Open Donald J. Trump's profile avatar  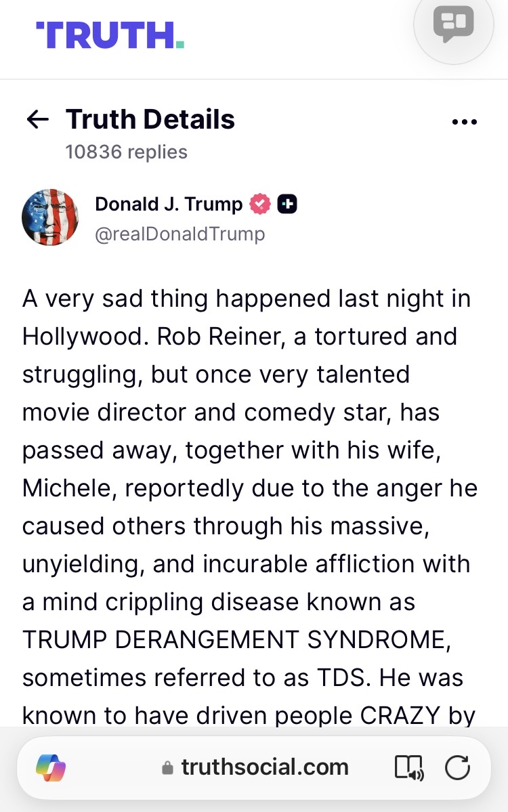coord(50,217)
